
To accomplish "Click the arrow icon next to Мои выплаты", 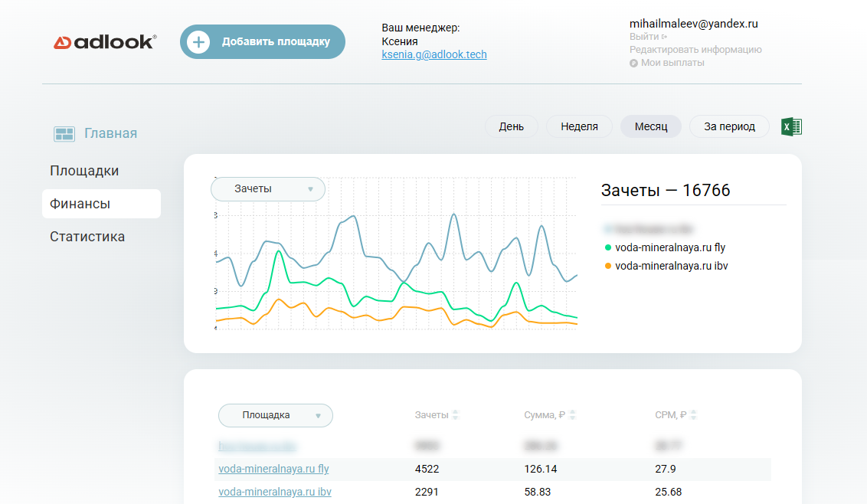I will [x=633, y=63].
